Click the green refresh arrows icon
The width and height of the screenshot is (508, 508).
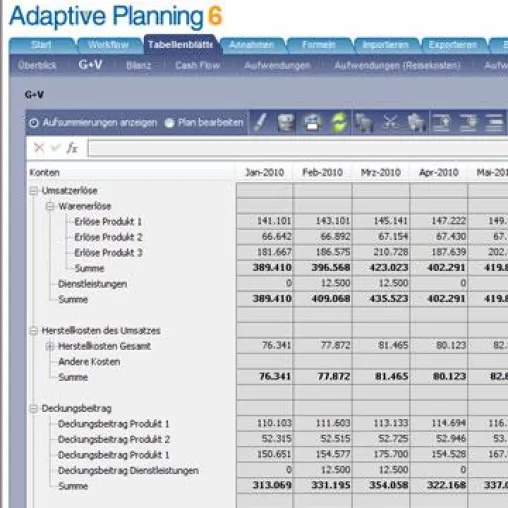coord(339,123)
